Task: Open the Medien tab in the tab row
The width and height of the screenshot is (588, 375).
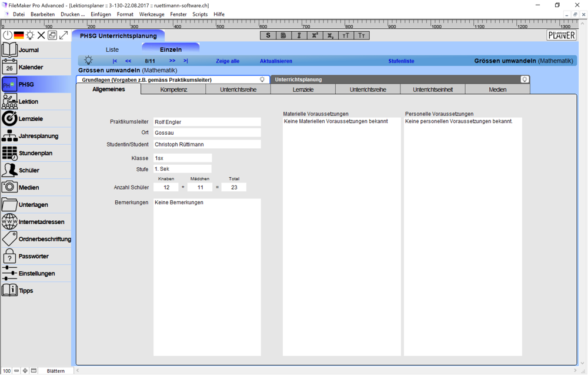Action: (x=497, y=89)
